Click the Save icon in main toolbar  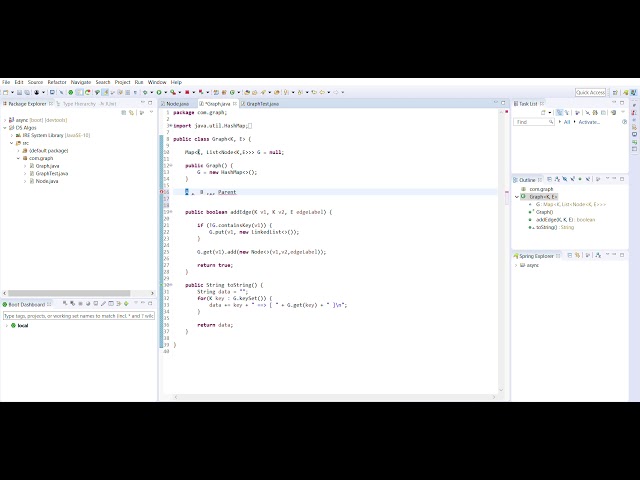point(19,93)
